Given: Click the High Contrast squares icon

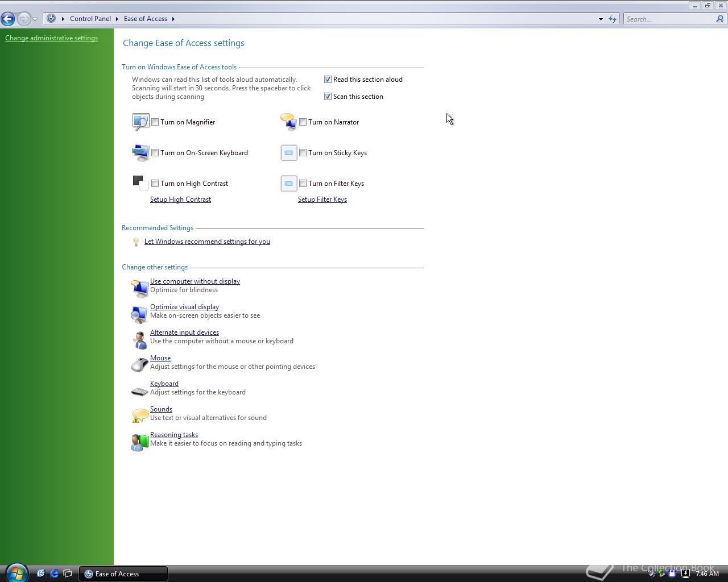Looking at the screenshot, I should click(x=140, y=183).
